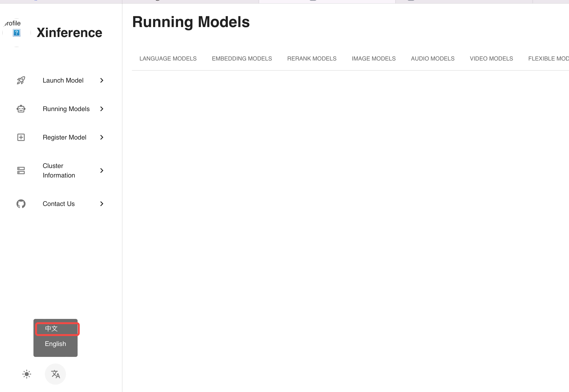Click the plus-box Register Model icon
This screenshot has width=569, height=392.
tap(21, 137)
